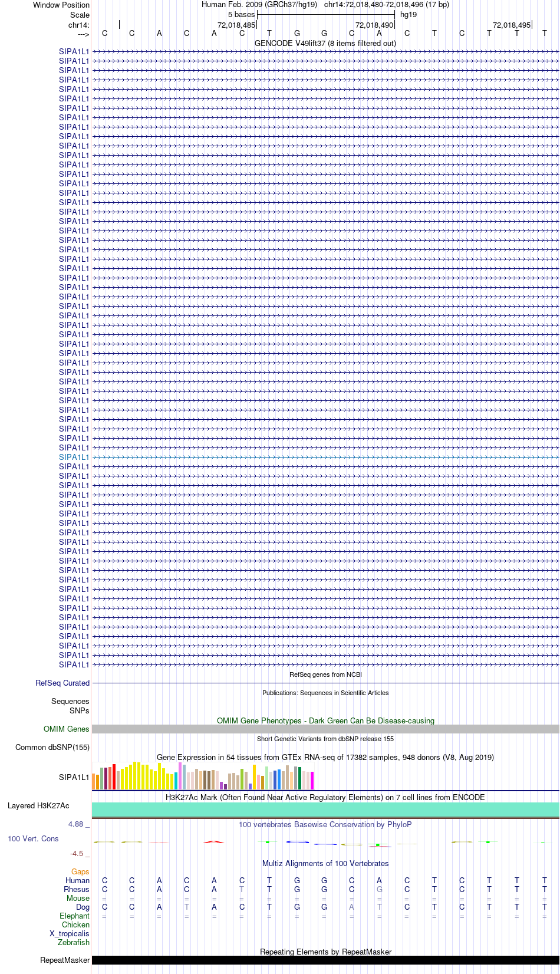Click the Layered H3K27Ac label
The width and height of the screenshot is (560, 974).
[38, 805]
